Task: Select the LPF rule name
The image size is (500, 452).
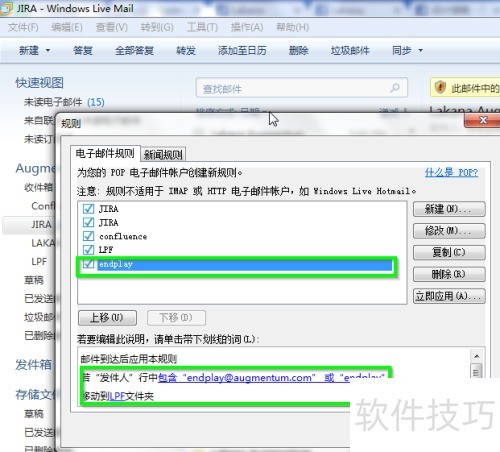Action: tap(106, 250)
